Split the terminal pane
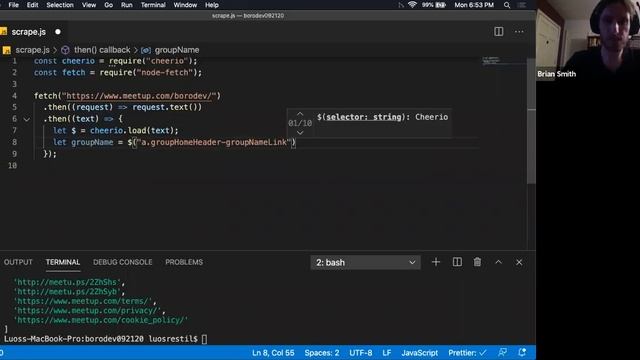640x360 pixels. click(457, 262)
